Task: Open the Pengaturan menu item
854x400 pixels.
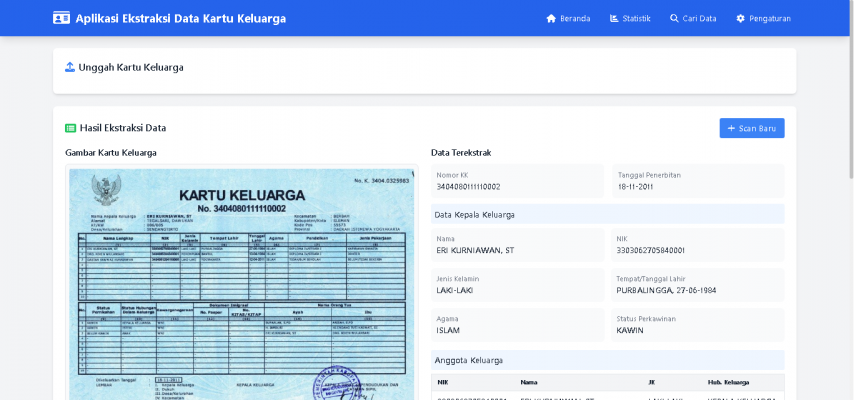Action: 764,19
